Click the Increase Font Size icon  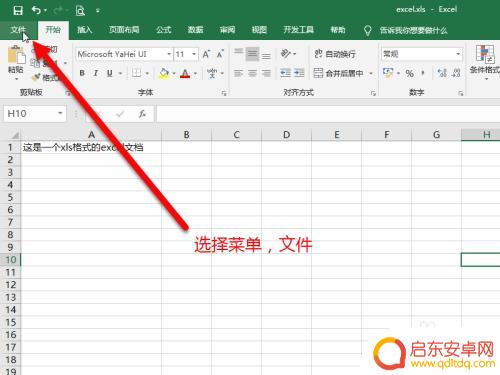pyautogui.click(x=206, y=54)
